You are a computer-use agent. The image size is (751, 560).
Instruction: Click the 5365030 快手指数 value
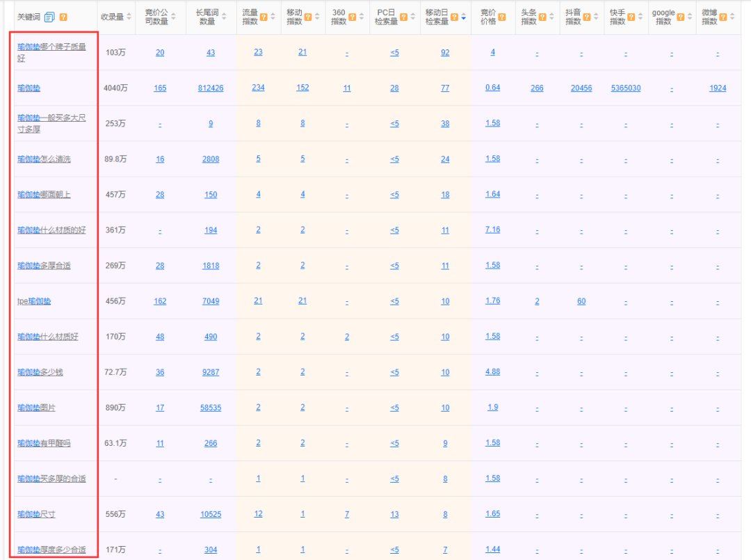626,88
